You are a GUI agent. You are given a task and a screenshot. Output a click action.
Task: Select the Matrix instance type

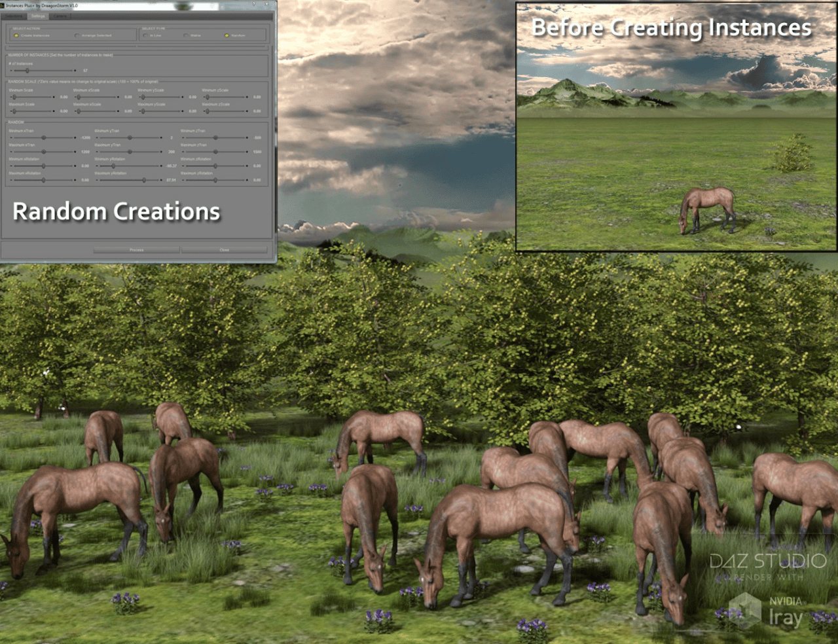(186, 35)
